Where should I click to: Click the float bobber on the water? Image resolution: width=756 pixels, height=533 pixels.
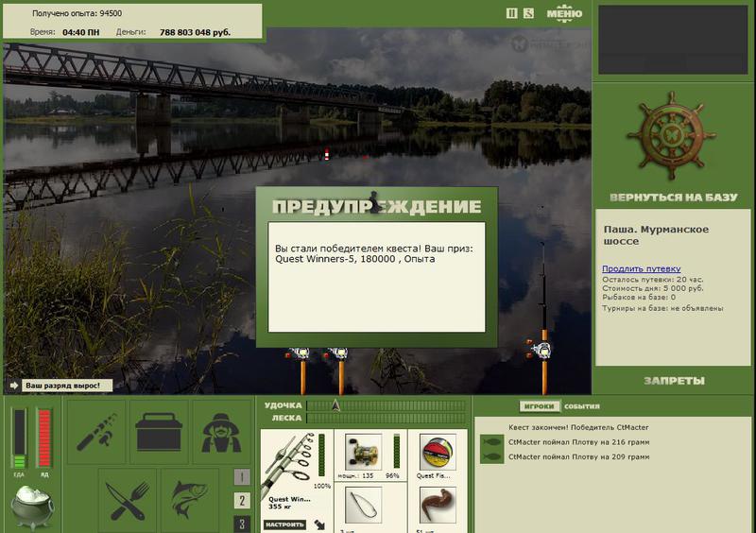tap(327, 154)
